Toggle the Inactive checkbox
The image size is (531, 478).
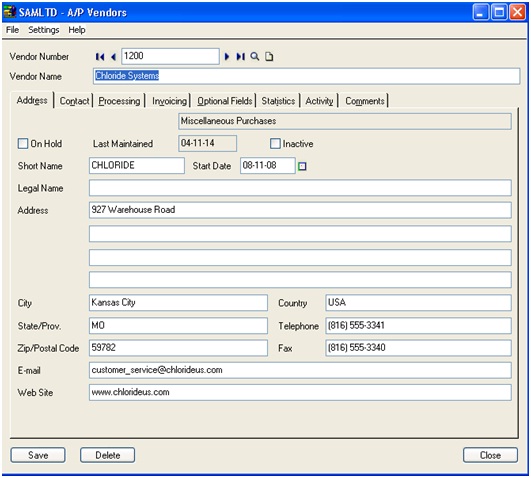(x=275, y=144)
